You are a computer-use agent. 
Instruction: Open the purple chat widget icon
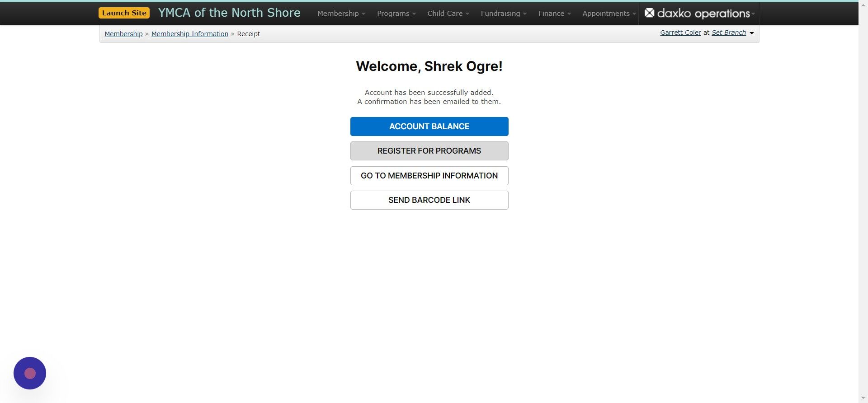tap(30, 373)
